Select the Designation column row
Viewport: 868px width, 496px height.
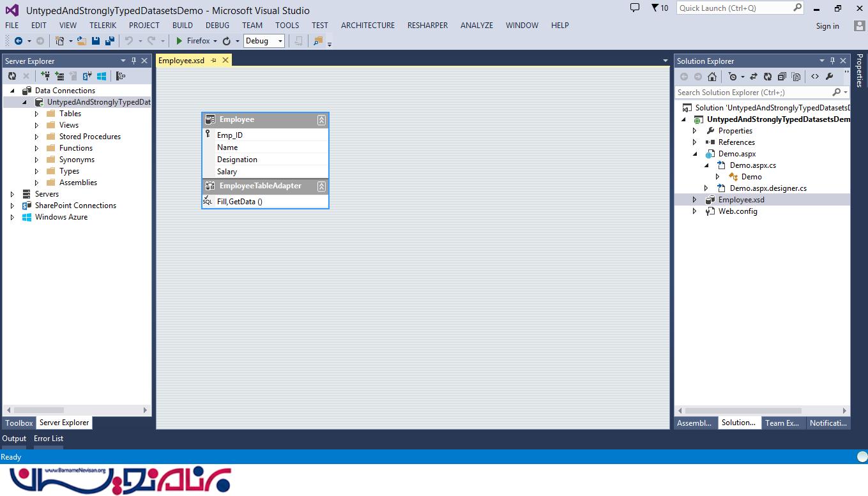[266, 160]
